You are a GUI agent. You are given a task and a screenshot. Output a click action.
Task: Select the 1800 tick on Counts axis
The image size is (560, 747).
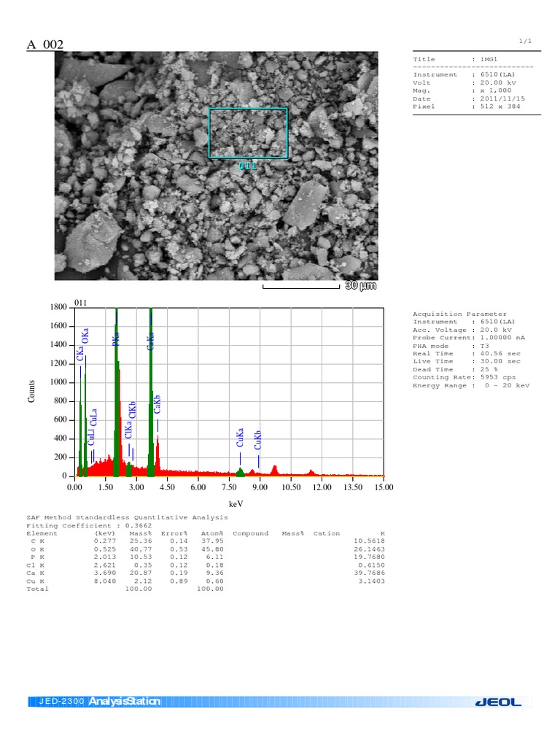tap(58, 307)
